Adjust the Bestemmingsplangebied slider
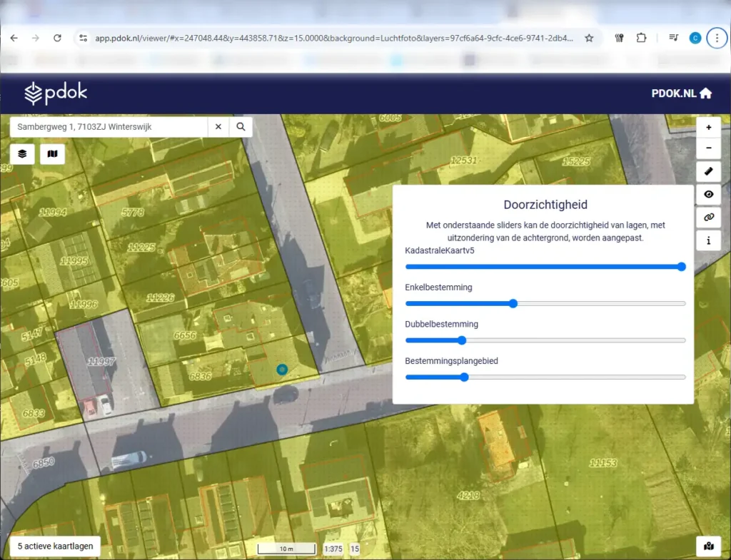The width and height of the screenshot is (731, 560). [464, 377]
